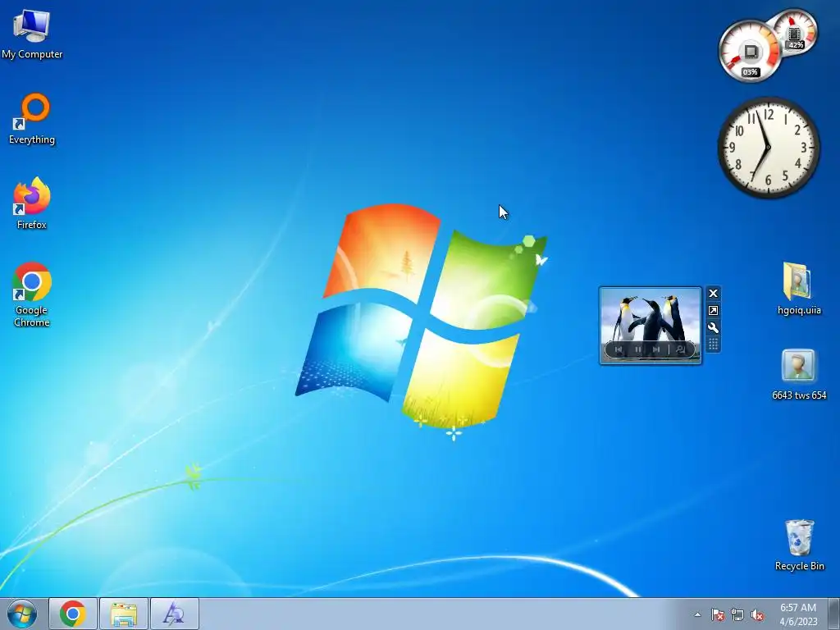Viewport: 840px width, 630px height.
Task: Open the taskbar clock showing 6:57 AM
Action: (x=798, y=614)
